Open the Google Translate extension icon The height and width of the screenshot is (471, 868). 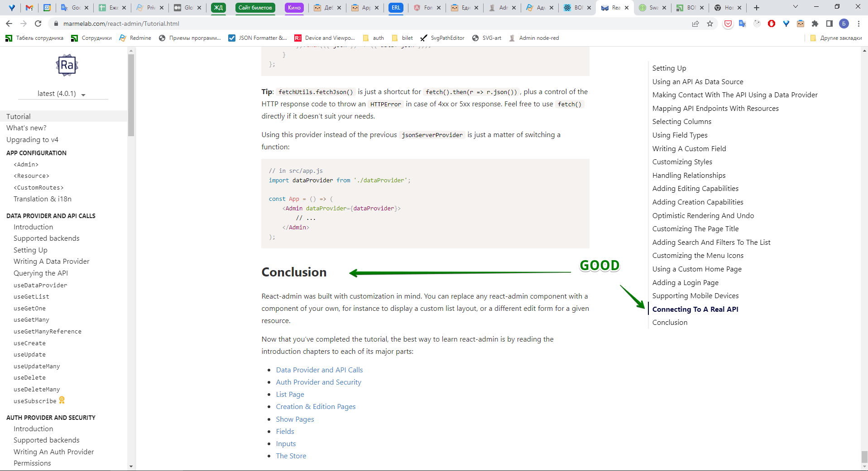point(741,24)
